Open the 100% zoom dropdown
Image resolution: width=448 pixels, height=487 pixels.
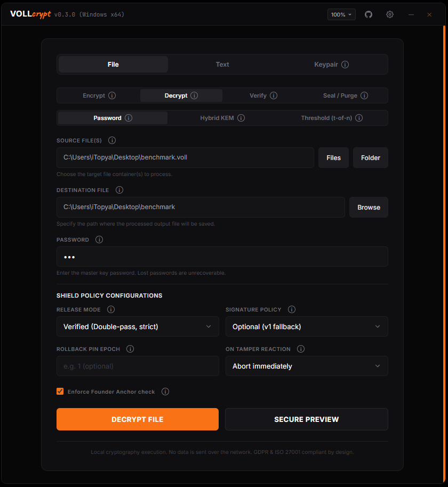pos(341,14)
